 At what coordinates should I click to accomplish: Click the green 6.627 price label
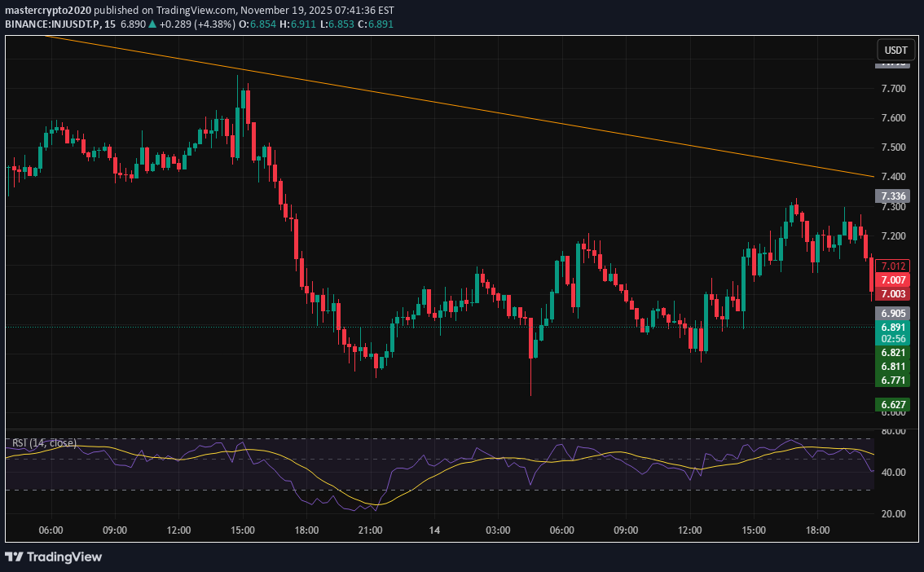pyautogui.click(x=892, y=404)
